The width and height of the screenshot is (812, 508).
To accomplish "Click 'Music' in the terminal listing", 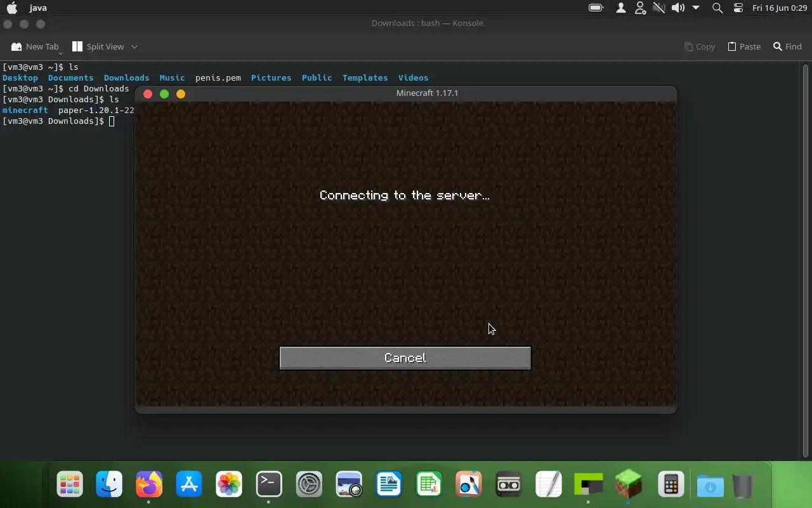I will tap(172, 77).
